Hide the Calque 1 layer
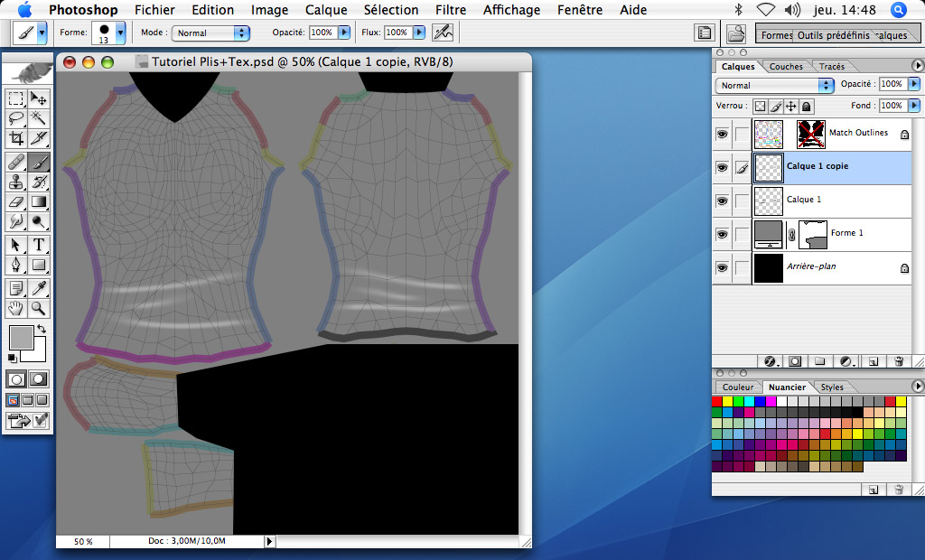The image size is (925, 560). click(x=722, y=201)
